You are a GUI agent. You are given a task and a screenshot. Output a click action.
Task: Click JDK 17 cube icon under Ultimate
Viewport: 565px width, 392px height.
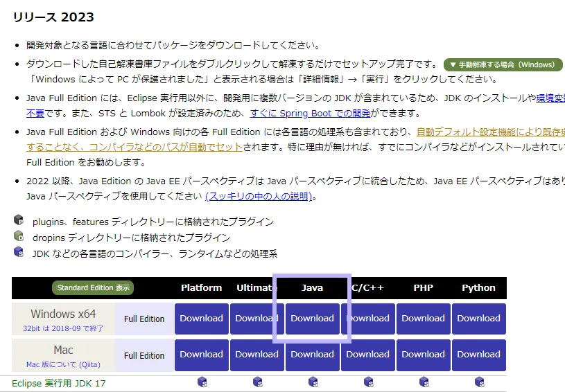258,382
